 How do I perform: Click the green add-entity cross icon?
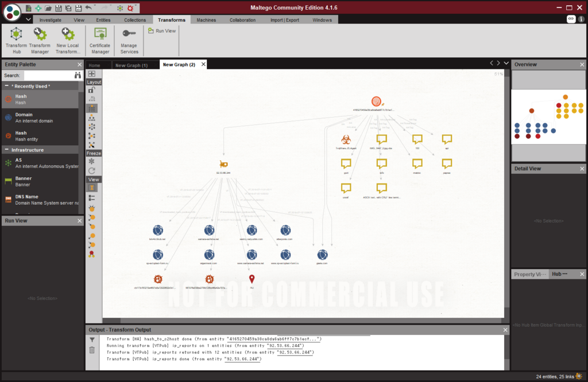tap(38, 8)
